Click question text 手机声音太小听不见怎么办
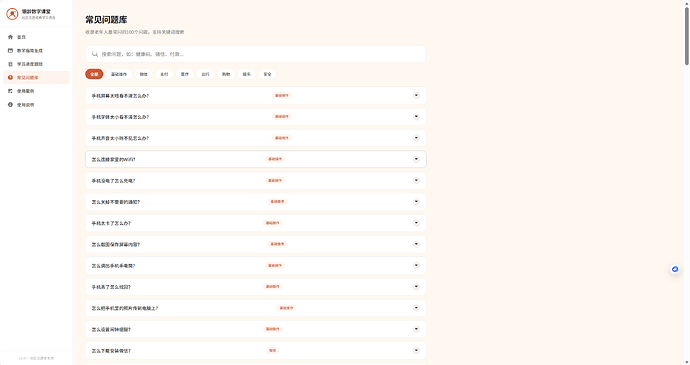This screenshot has width=690, height=365. 120,138
